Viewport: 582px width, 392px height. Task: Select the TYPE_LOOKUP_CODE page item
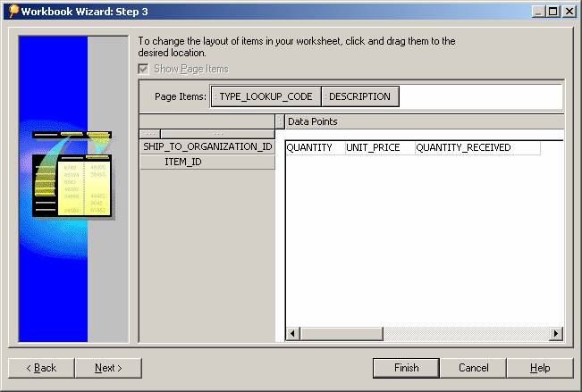[x=265, y=96]
